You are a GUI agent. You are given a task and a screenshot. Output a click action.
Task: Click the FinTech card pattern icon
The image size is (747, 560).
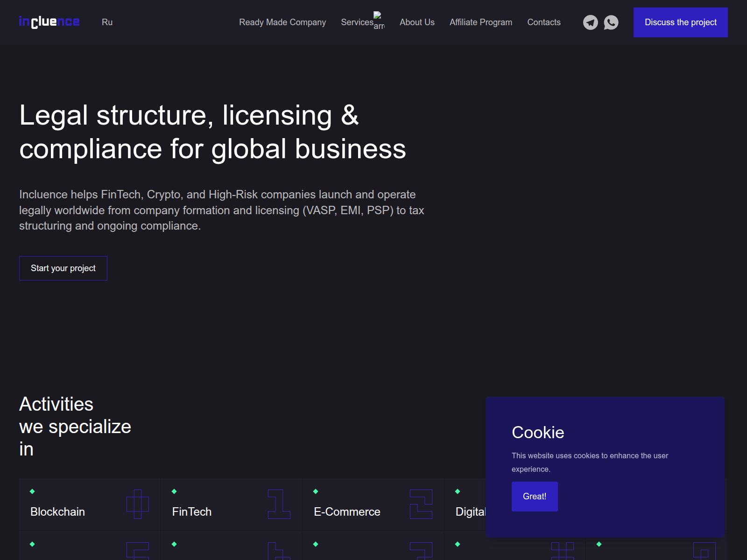279,504
